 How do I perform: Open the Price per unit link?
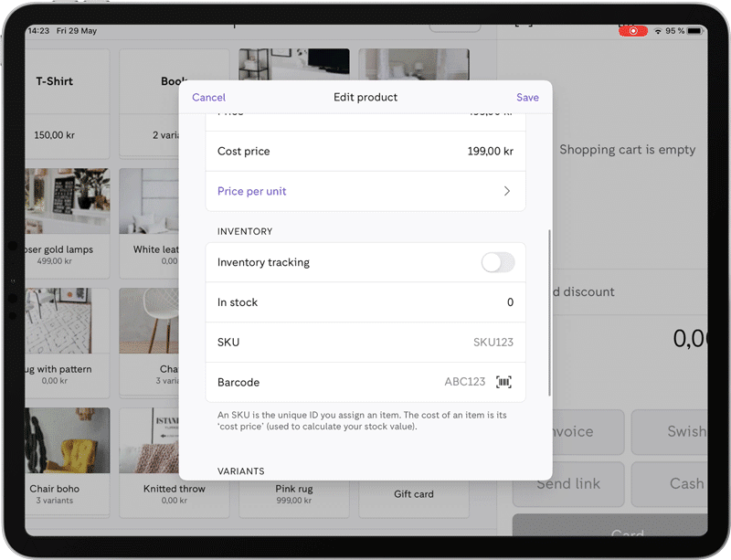(252, 191)
